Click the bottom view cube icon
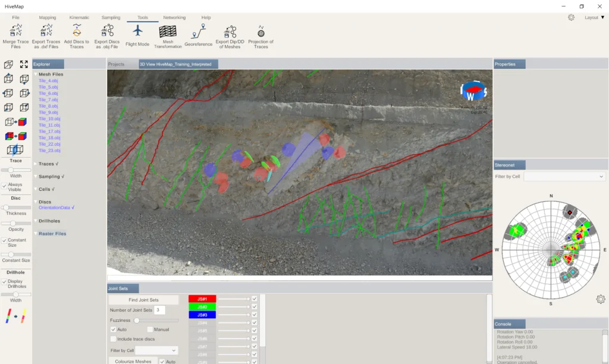 pos(24,79)
